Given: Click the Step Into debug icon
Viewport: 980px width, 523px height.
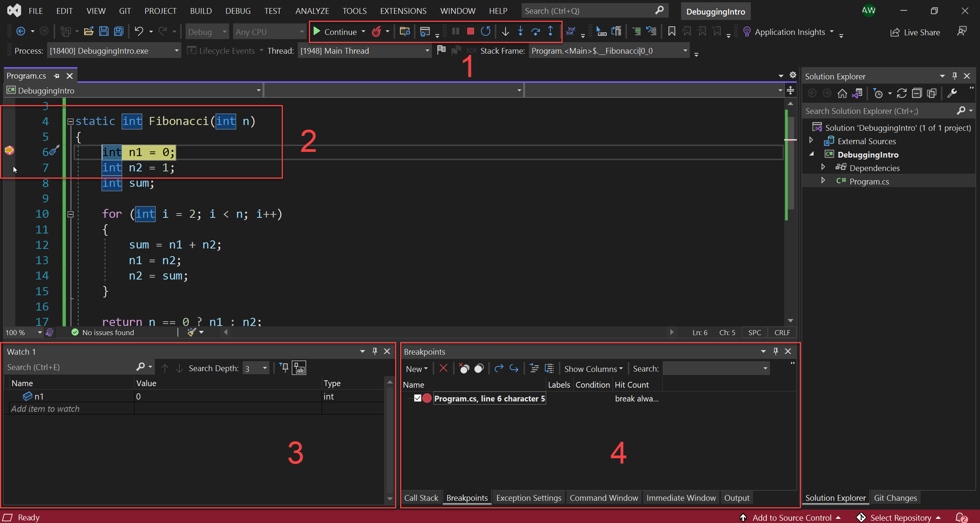Looking at the screenshot, I should (520, 31).
